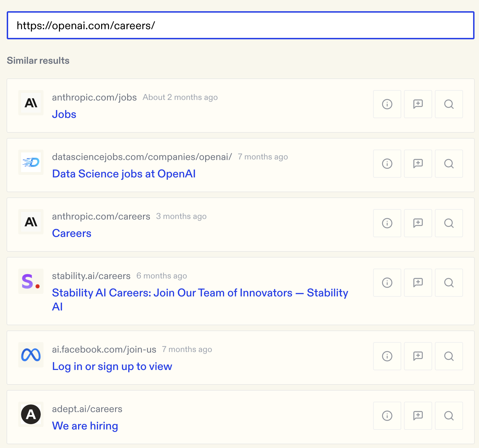Focus the URL search input field

point(241,25)
